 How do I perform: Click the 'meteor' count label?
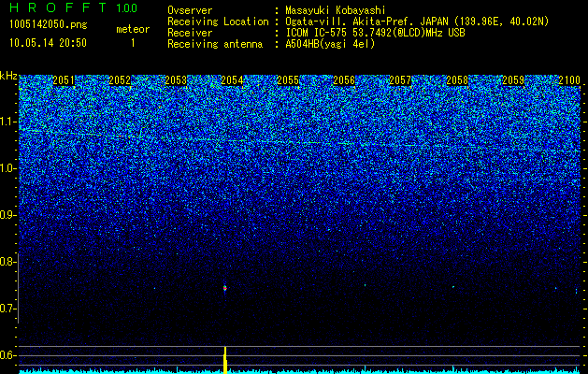click(x=133, y=29)
